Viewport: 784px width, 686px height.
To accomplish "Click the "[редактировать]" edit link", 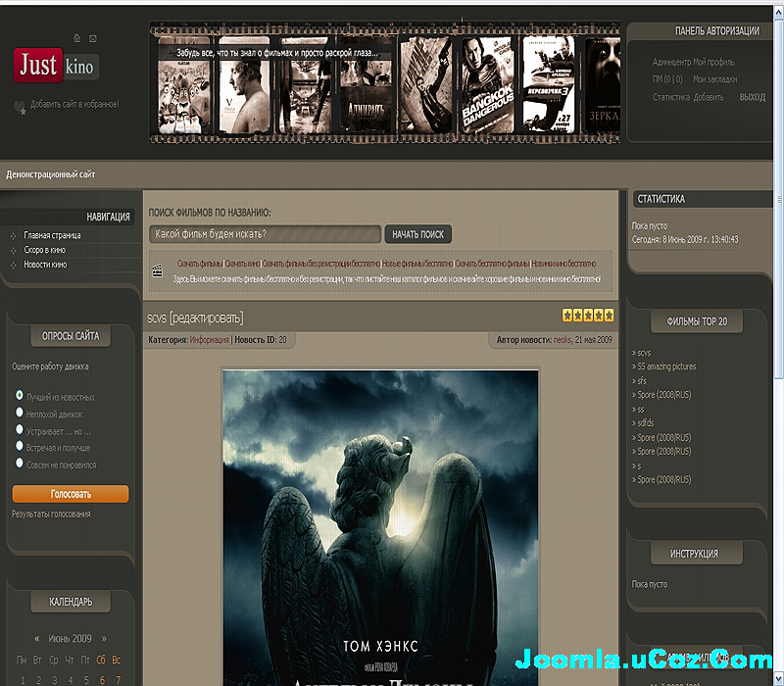I will click(x=207, y=318).
